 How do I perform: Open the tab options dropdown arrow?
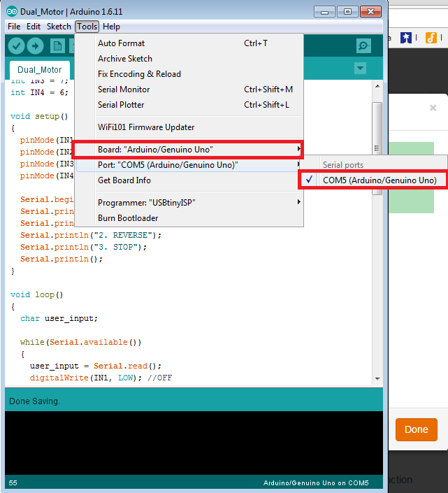[x=360, y=68]
